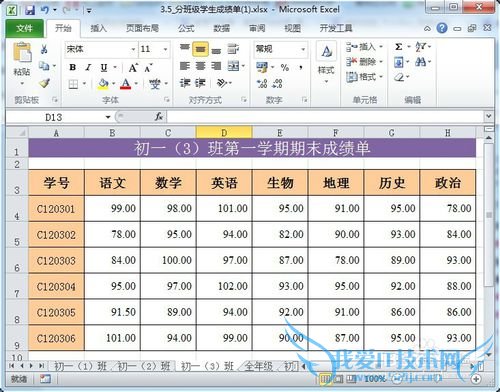This screenshot has width=500, height=392.
Task: Click 插入 in the cells group
Action: [x=364, y=47]
